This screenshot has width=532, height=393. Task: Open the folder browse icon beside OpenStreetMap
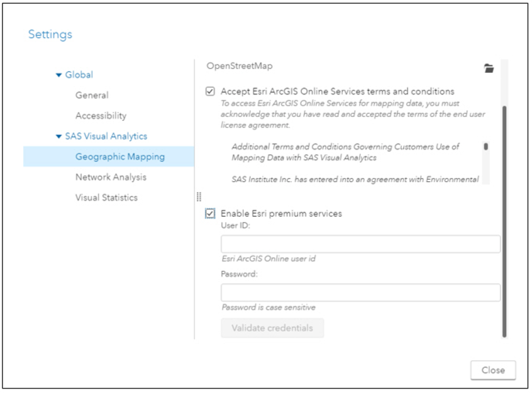click(x=489, y=68)
